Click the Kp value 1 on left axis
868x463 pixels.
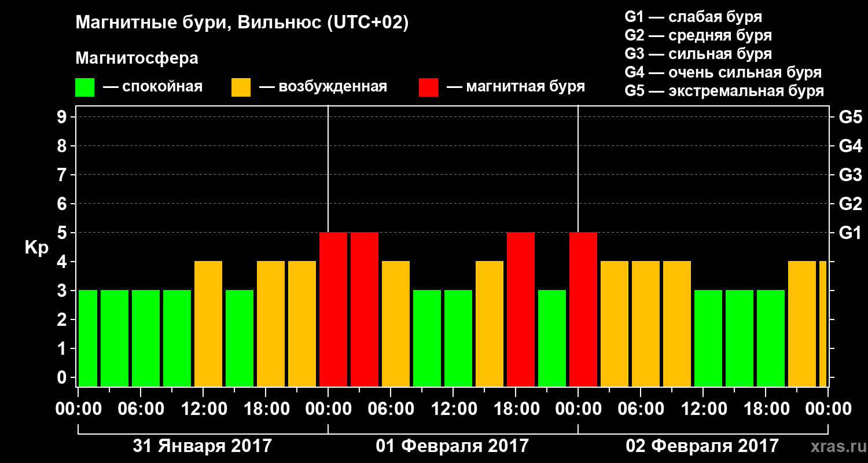coord(62,348)
